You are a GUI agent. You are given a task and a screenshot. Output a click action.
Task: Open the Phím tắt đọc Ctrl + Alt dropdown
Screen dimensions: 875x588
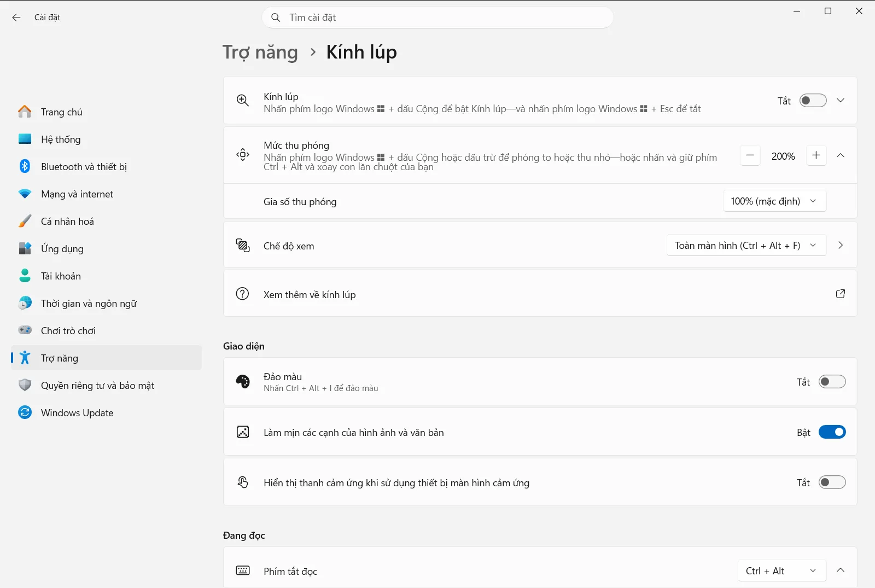[781, 571]
